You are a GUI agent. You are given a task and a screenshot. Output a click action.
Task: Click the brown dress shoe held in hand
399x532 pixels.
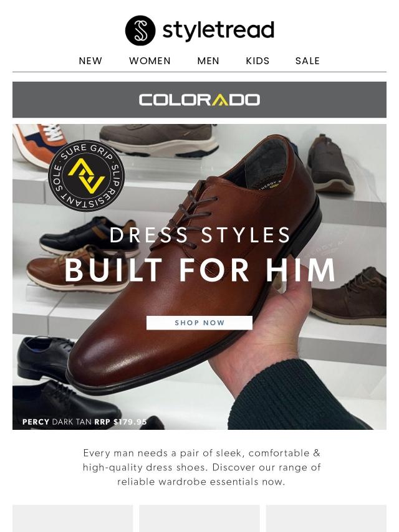(193, 272)
